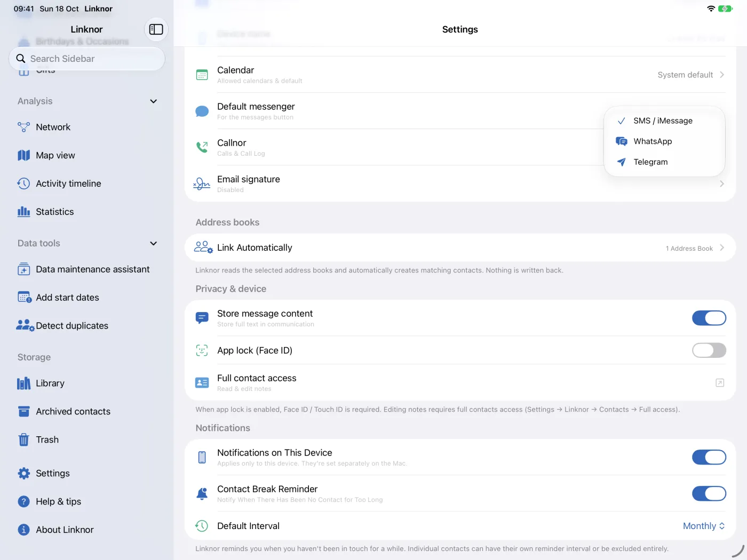Select SMS / iMessage option
Image resolution: width=747 pixels, height=560 pixels.
pos(664,121)
